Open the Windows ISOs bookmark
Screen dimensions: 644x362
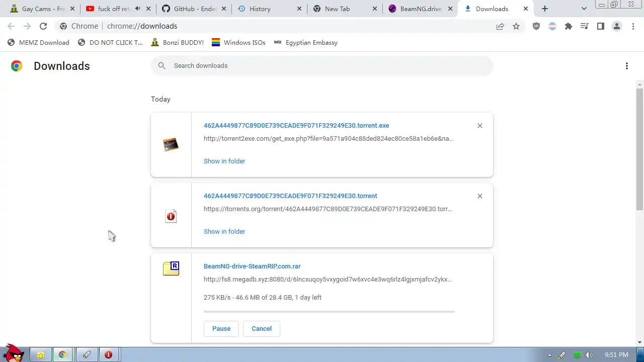[238, 43]
